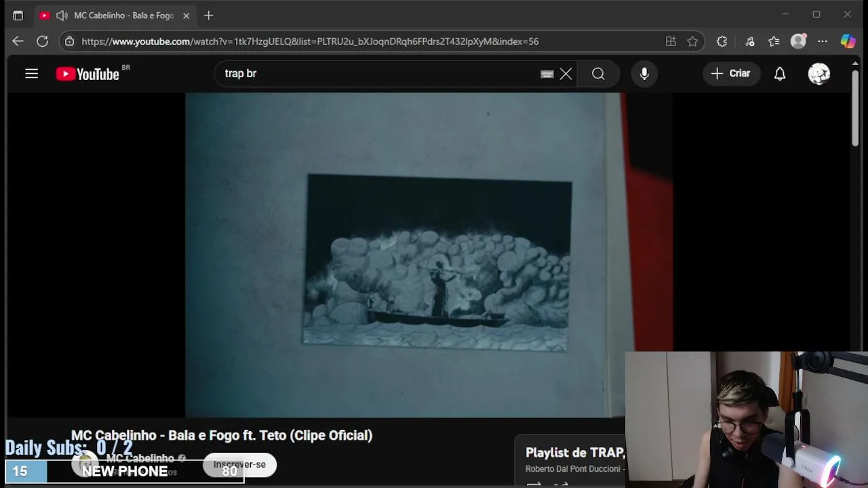Open the media control music icon
This screenshot has height=488, width=868.
[749, 41]
